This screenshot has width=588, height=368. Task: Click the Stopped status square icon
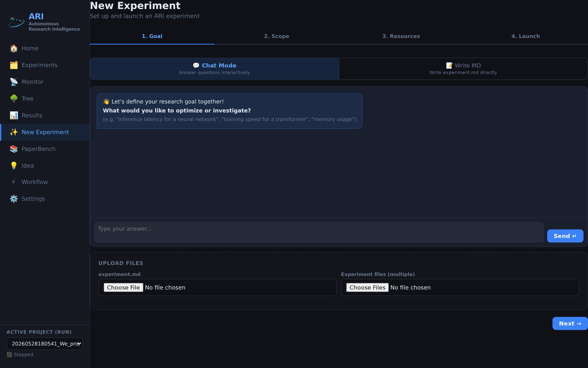click(x=9, y=355)
